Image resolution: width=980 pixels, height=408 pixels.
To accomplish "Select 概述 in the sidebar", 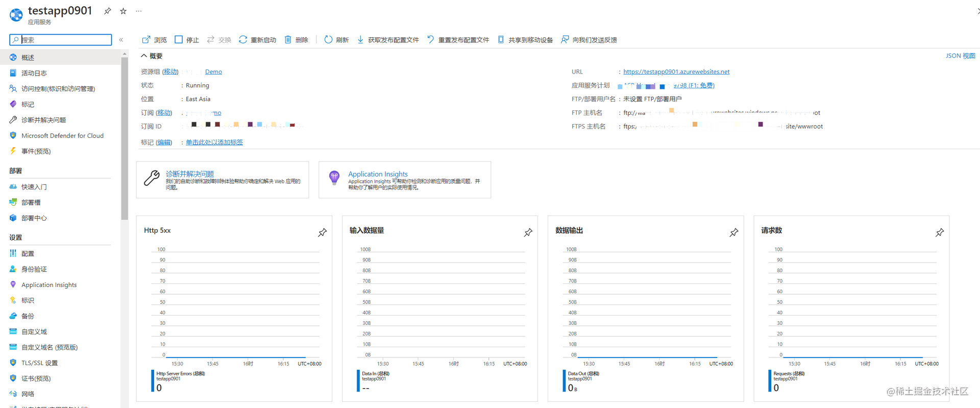I will pyautogui.click(x=60, y=57).
